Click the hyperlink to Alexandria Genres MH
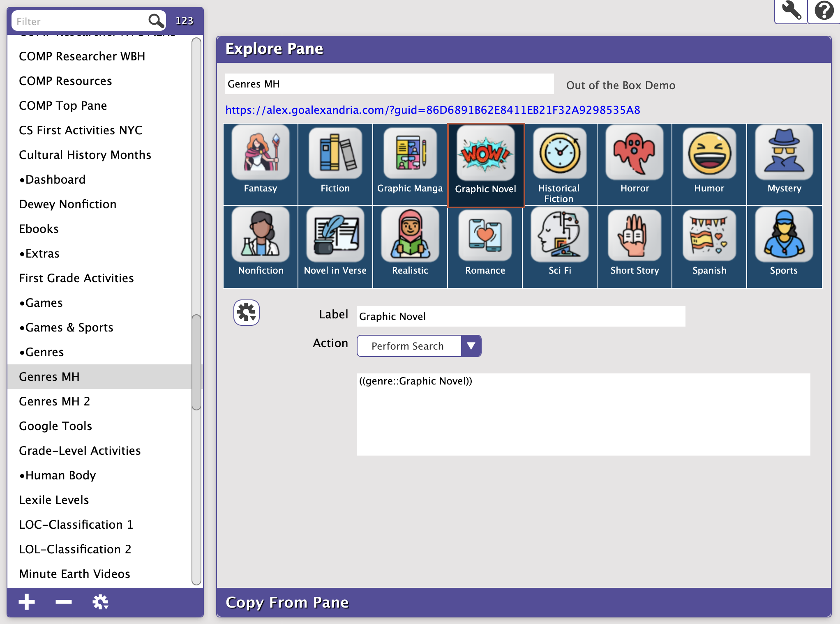 pos(434,109)
